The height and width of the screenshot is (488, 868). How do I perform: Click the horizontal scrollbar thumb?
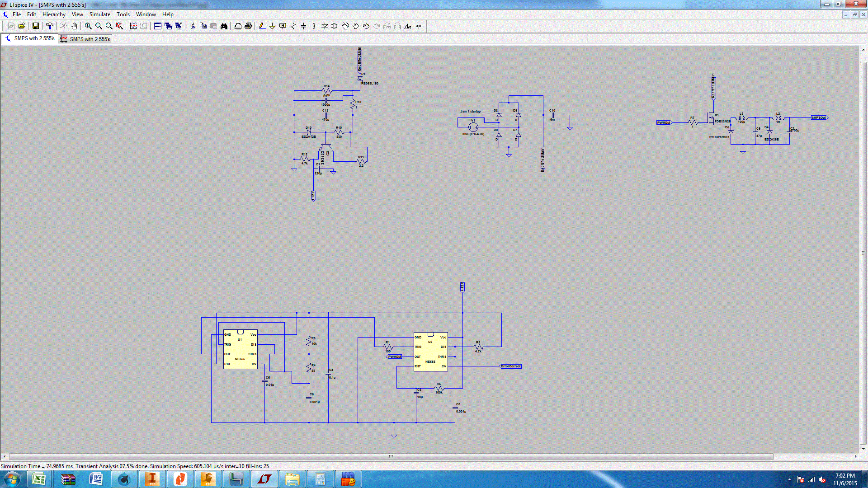tap(391, 456)
